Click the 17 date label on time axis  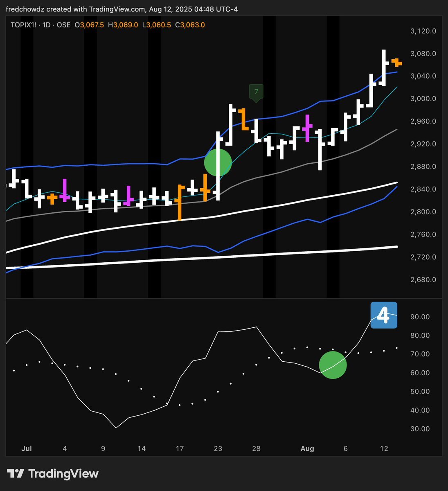[x=180, y=448]
